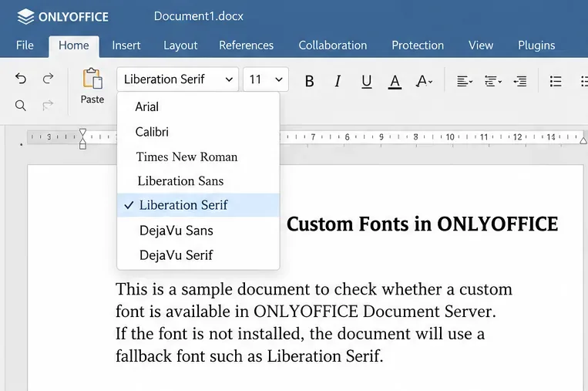Click the line 'If the font is not installed'
Image resolution: width=588 pixels, height=391 pixels.
(300, 334)
